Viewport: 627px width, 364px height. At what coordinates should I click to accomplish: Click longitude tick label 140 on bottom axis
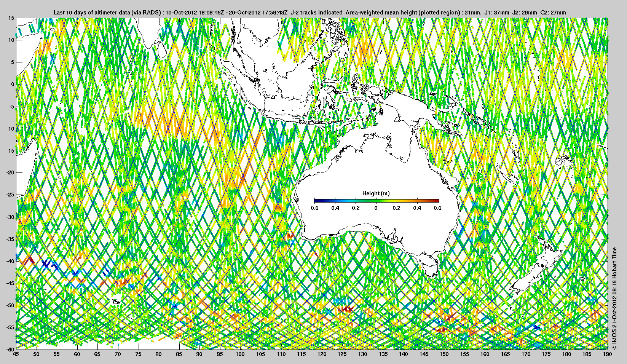click(x=404, y=354)
